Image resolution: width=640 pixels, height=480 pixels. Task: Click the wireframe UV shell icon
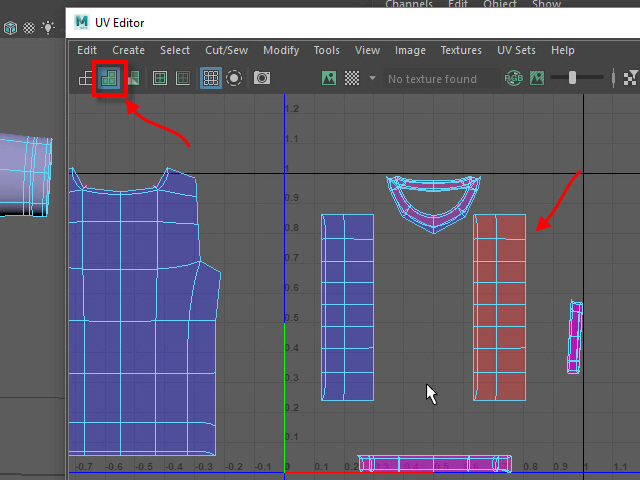point(86,78)
